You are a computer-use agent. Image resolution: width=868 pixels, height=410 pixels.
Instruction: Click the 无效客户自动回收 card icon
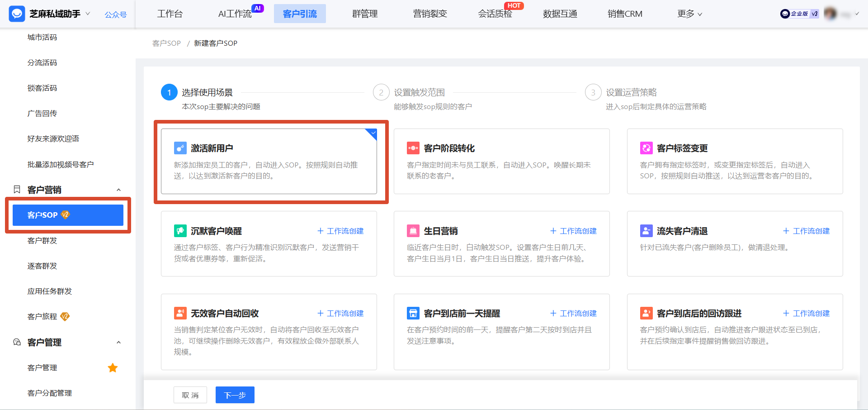(180, 313)
